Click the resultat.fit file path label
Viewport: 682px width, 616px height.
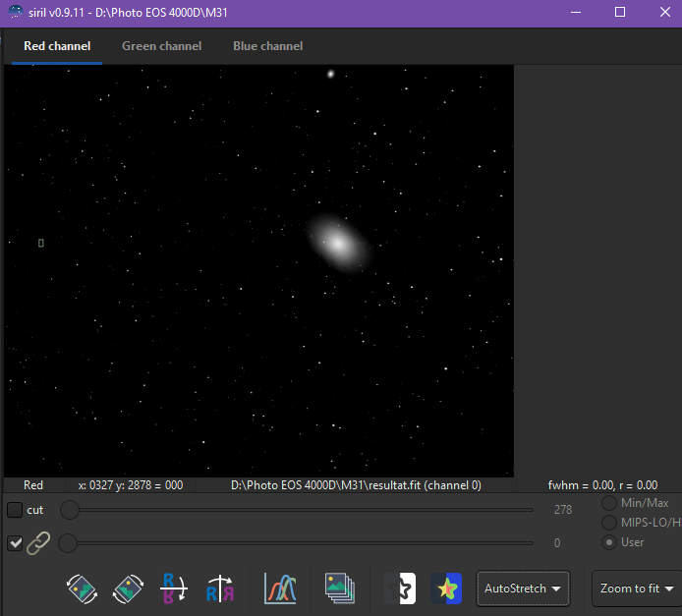tap(356, 485)
